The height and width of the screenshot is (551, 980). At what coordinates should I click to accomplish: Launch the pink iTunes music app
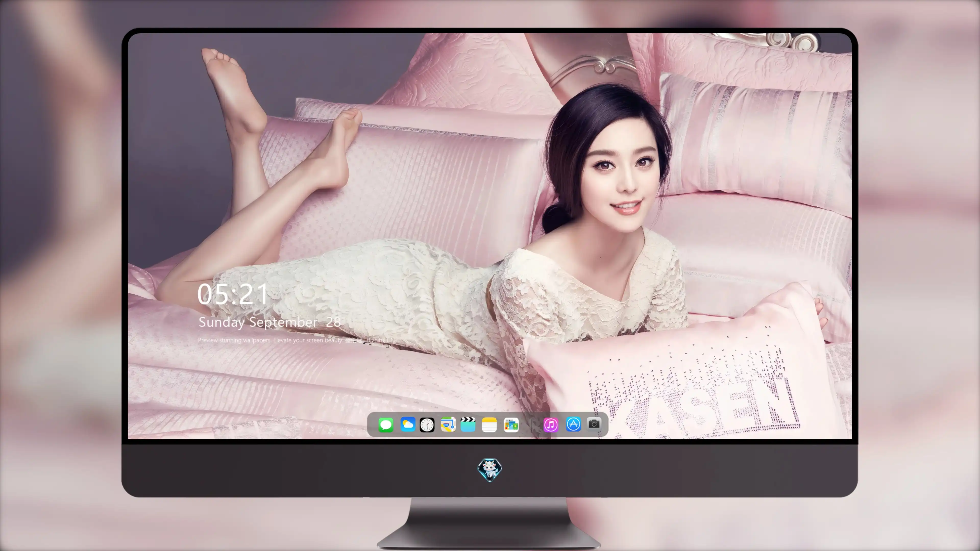(x=550, y=425)
